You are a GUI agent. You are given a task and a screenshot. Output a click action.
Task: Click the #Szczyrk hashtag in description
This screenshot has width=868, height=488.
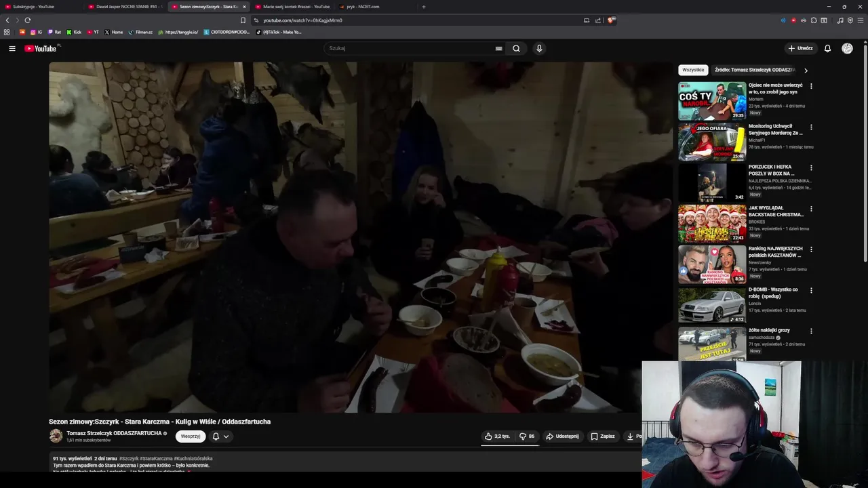click(x=129, y=459)
